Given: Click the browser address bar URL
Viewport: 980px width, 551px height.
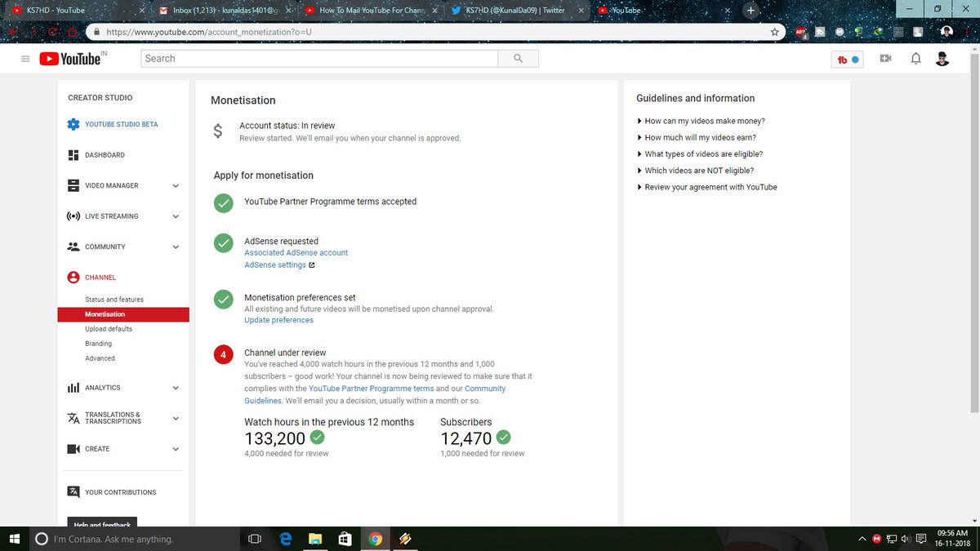Looking at the screenshot, I should [x=209, y=32].
